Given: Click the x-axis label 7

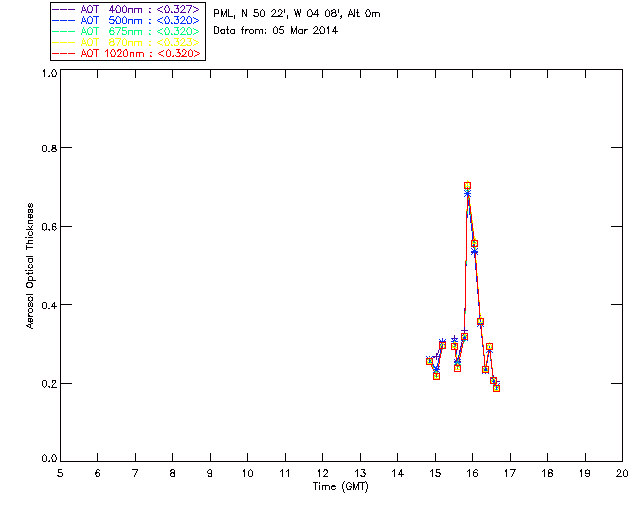Looking at the screenshot, I should (135, 473).
